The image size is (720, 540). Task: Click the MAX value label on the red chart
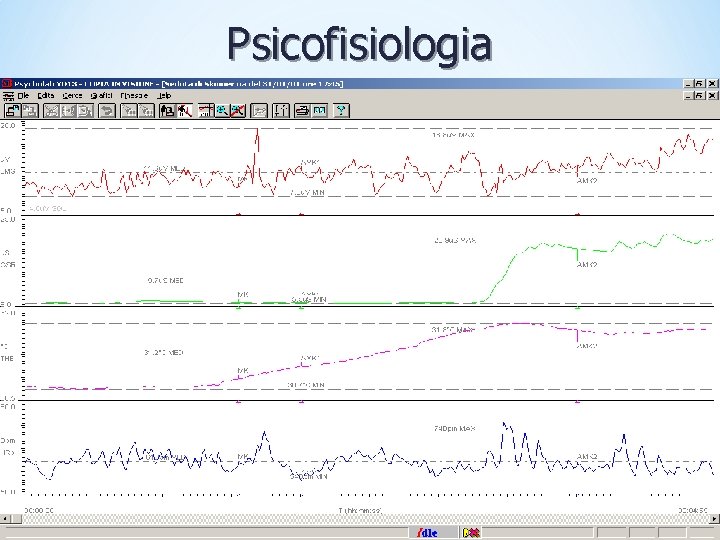click(454, 135)
